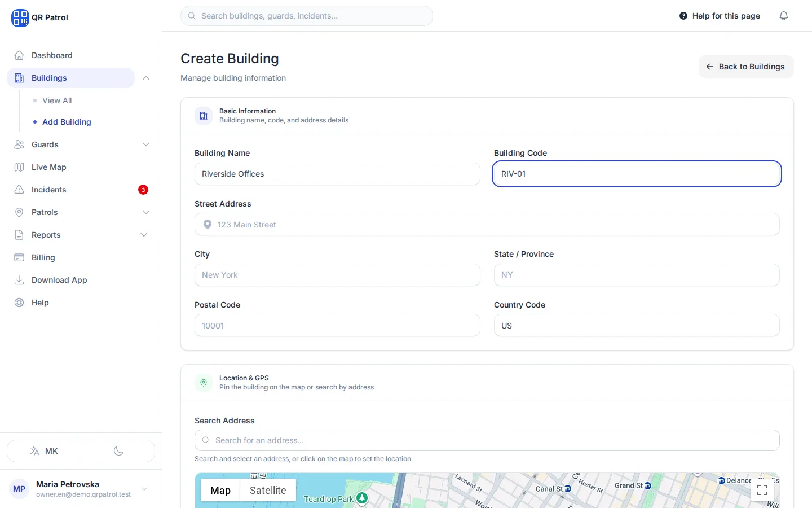Go Back to Buildings

[746, 67]
